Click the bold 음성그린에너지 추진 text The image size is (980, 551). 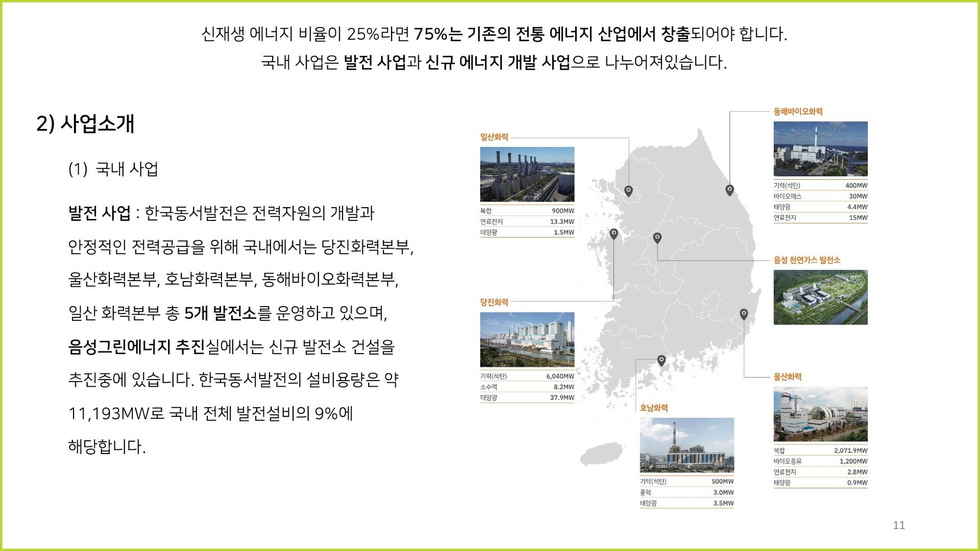[x=136, y=347]
